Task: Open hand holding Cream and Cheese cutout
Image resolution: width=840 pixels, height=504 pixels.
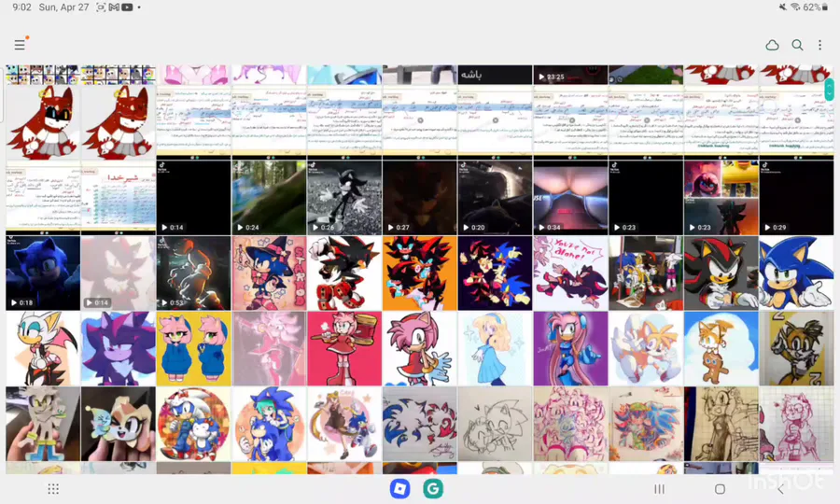Action: click(x=119, y=424)
